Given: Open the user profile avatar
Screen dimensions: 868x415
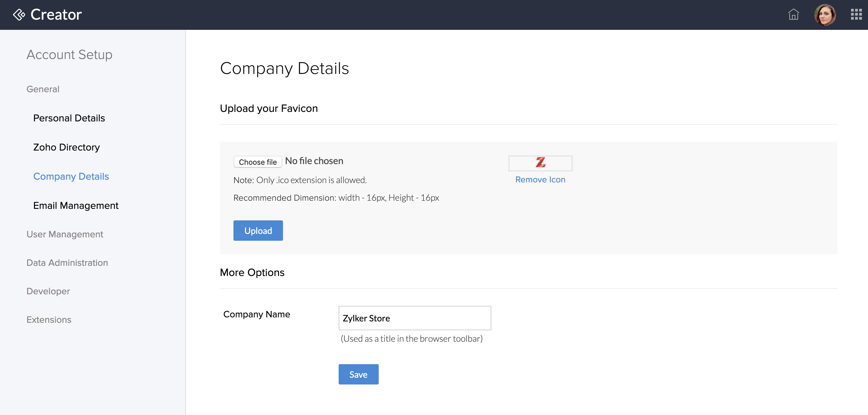Looking at the screenshot, I should 825,15.
